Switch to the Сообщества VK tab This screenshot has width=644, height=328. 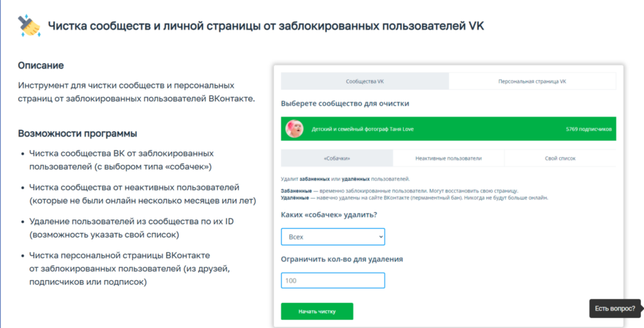pyautogui.click(x=365, y=82)
